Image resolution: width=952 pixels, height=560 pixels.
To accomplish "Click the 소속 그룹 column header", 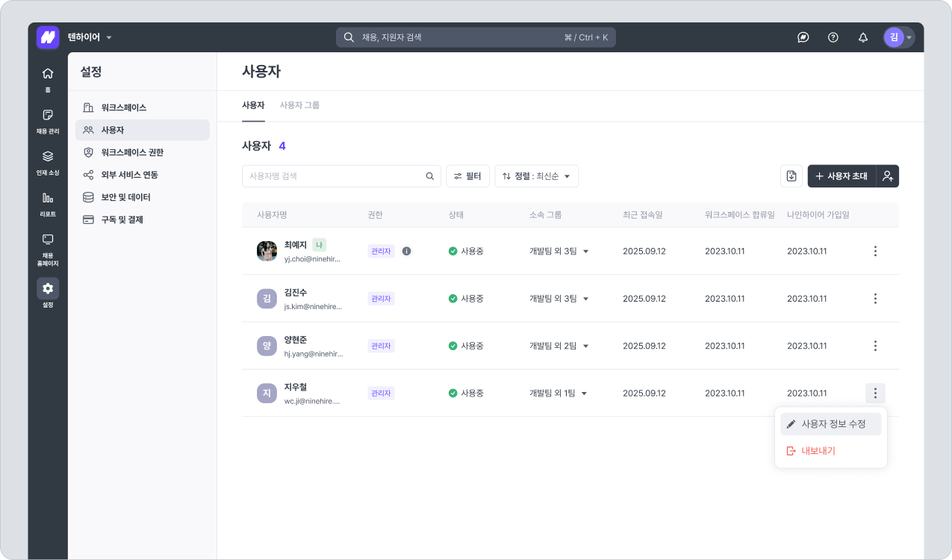I will click(545, 215).
